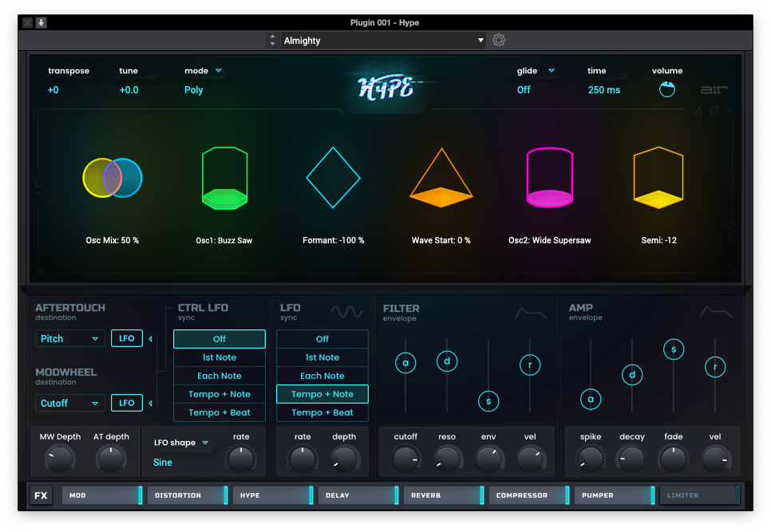
Task: Click the LFO sine waveform icon
Action: click(346, 311)
